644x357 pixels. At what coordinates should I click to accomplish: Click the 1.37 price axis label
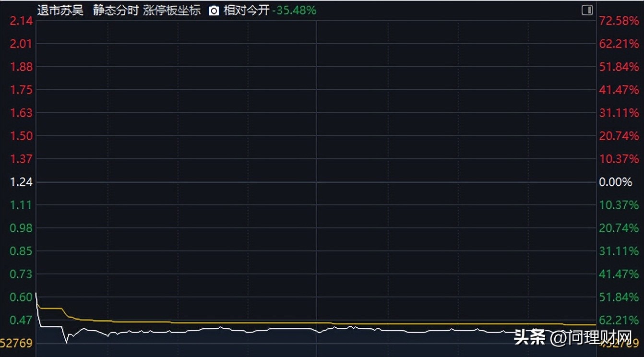tap(22, 159)
